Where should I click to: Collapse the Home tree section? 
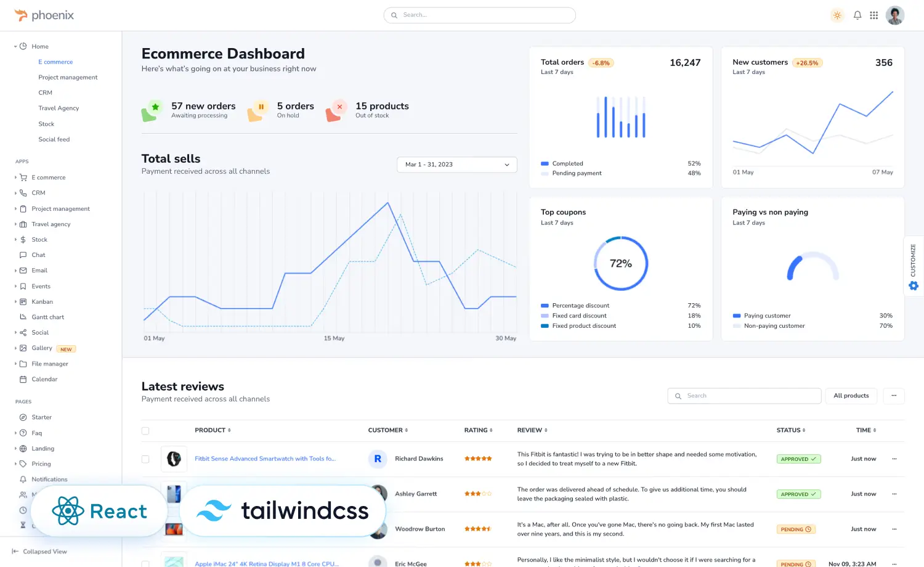[x=15, y=46]
